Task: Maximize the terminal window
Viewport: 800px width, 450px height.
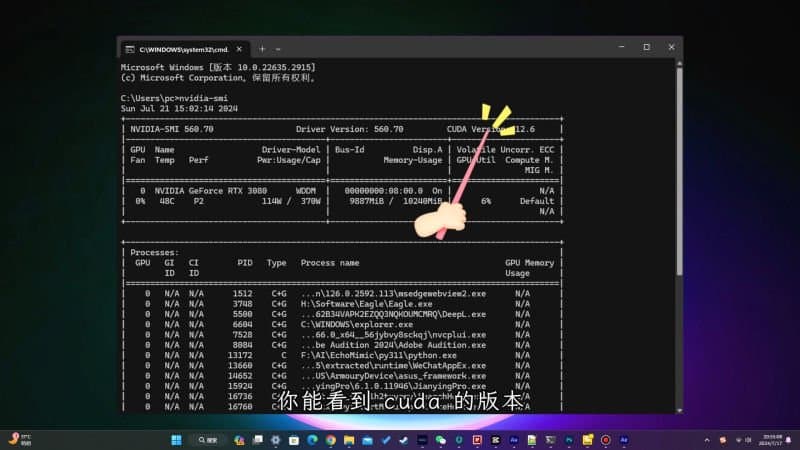Action: coord(646,47)
